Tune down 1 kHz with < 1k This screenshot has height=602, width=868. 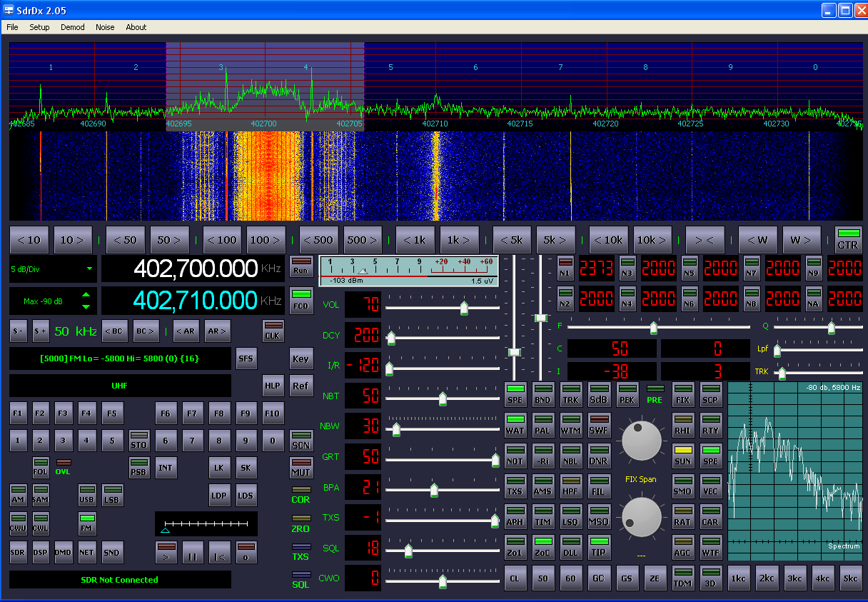coord(415,240)
